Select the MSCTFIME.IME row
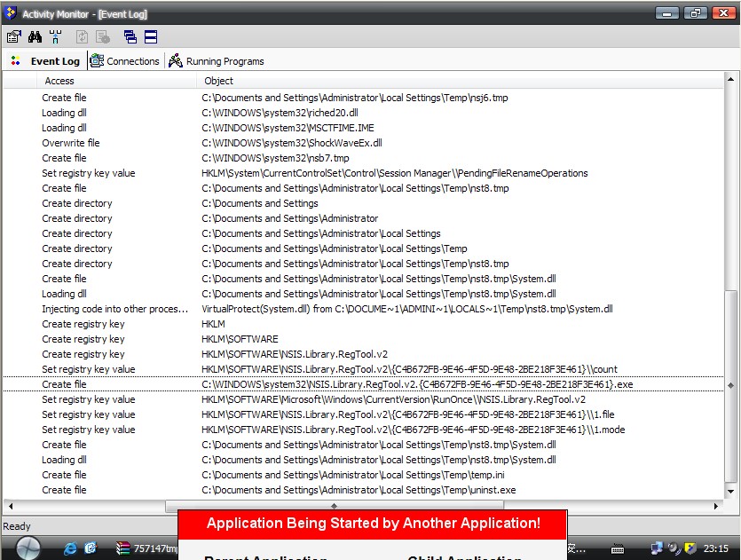Image resolution: width=741 pixels, height=560 pixels. (363, 128)
